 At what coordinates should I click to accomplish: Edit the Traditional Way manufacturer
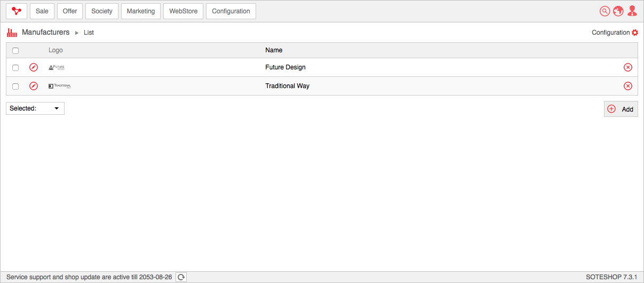coord(34,86)
